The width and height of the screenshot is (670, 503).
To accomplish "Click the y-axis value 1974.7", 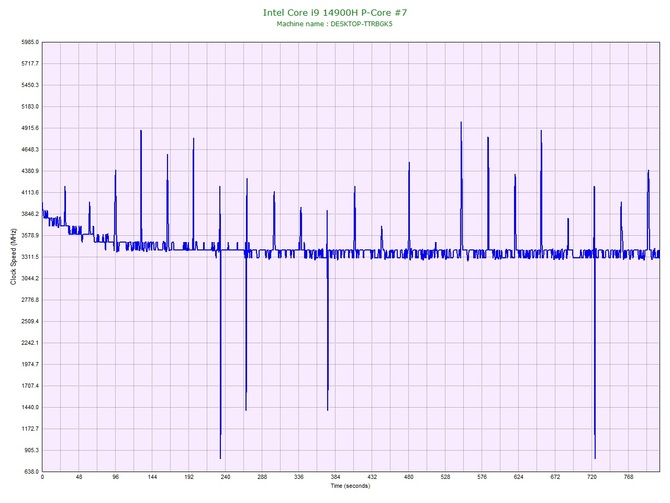I will [x=30, y=365].
